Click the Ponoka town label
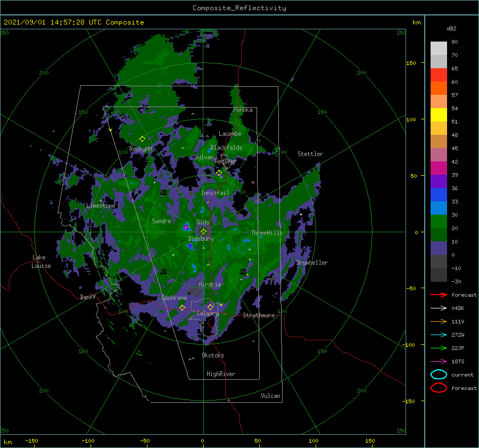Viewport: 479px width, 448px height. (x=243, y=110)
